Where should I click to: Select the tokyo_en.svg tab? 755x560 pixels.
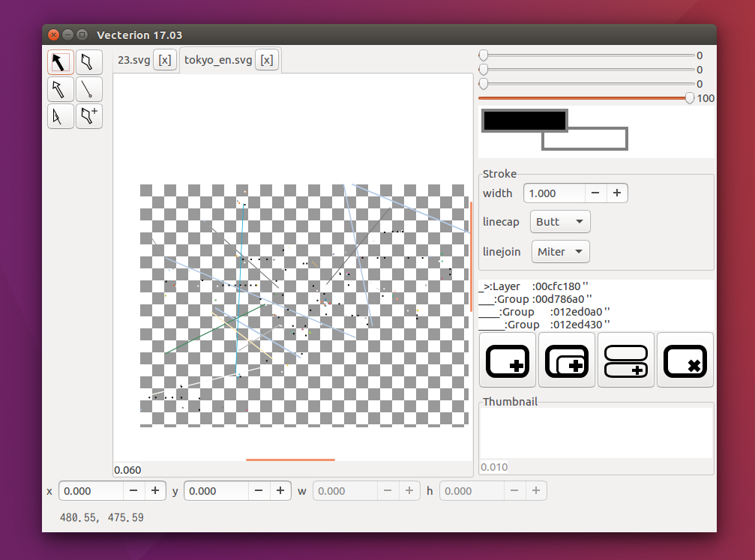coord(218,60)
